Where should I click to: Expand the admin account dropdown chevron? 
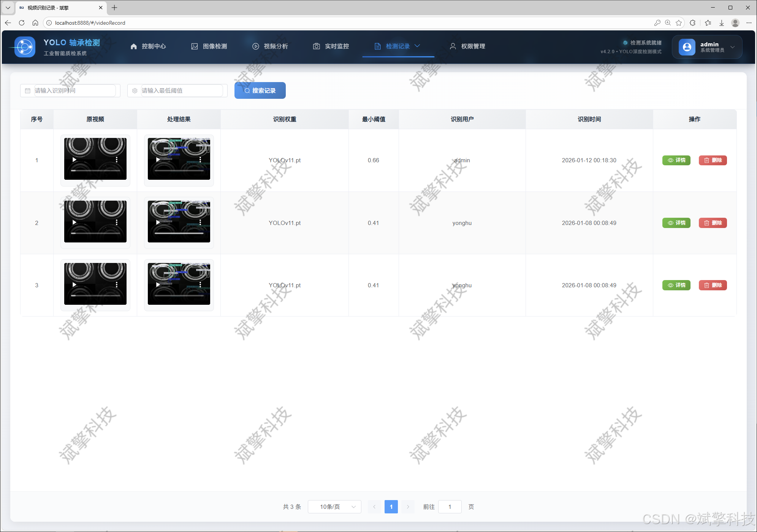732,47
